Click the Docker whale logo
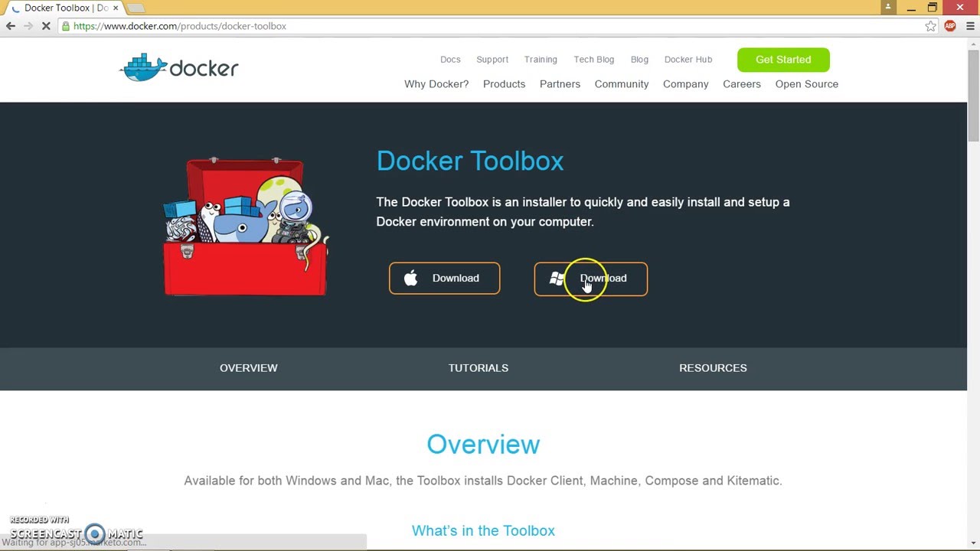980x551 pixels. (179, 68)
